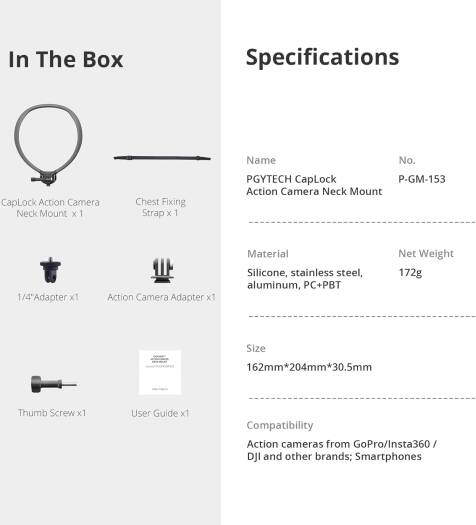Screen dimensions: 476x525
Task: Select the Thumb Screw icon
Action: tap(54, 384)
